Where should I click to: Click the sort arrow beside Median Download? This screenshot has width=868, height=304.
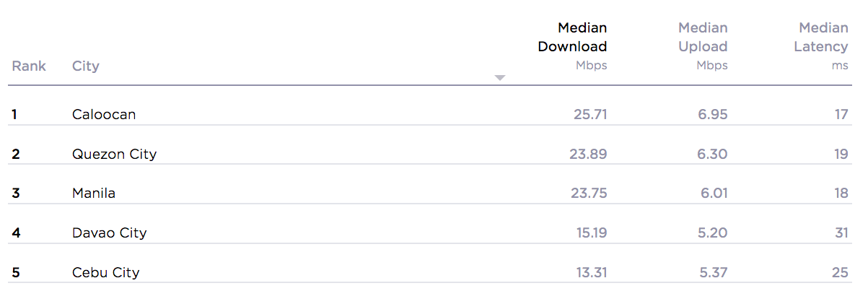500,78
